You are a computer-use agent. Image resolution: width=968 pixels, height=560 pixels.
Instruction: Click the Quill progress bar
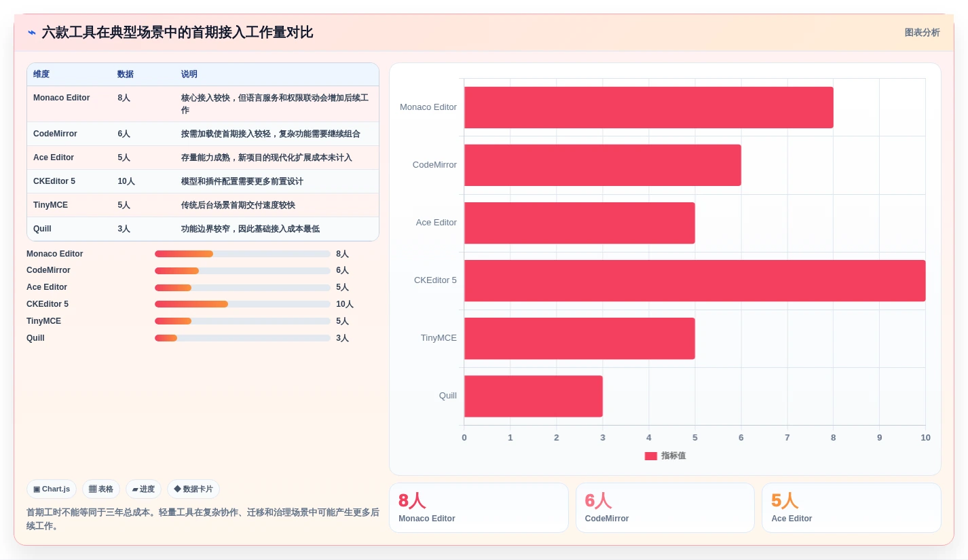tap(242, 338)
